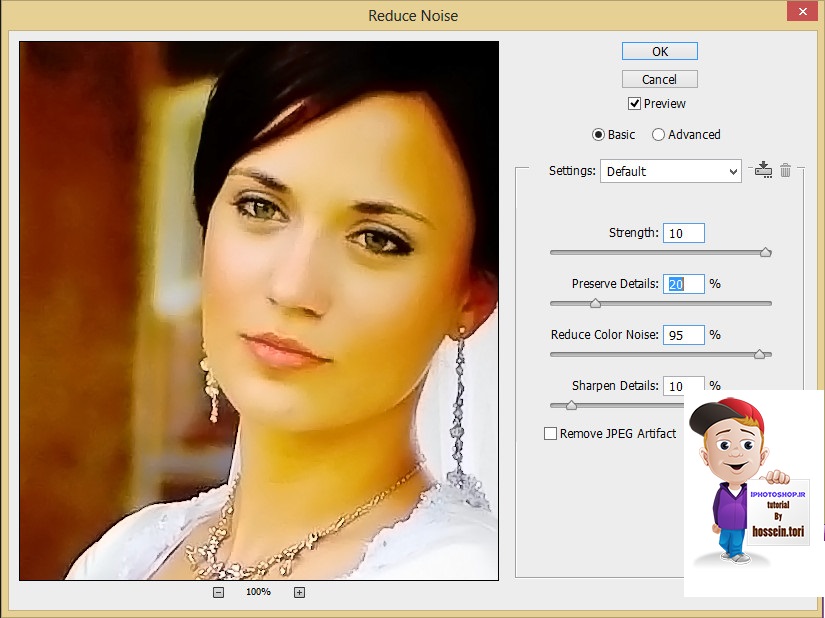The width and height of the screenshot is (825, 618).
Task: Click the Cancel button
Action: [x=660, y=79]
